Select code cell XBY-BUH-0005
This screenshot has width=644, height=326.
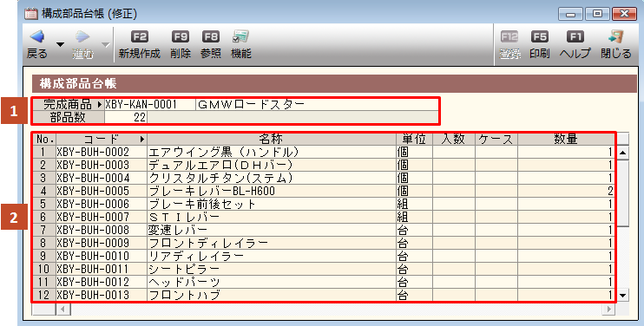pyautogui.click(x=102, y=191)
